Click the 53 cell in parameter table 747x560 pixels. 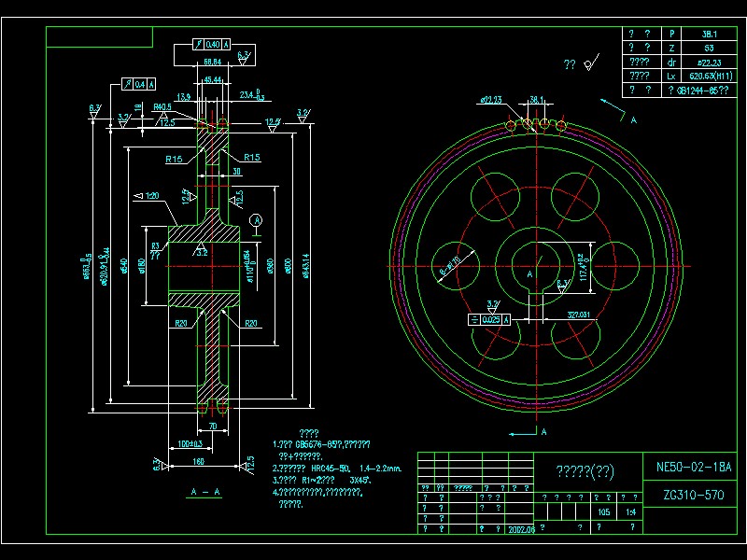click(709, 49)
